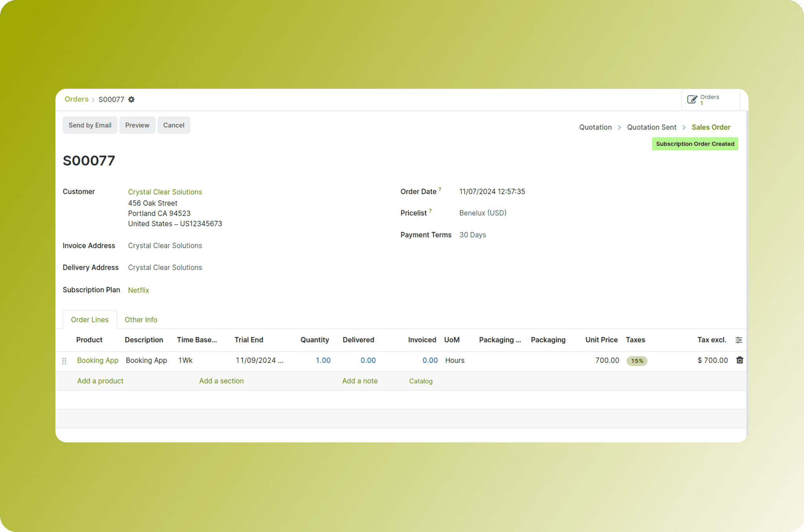
Task: Click the S00077 breadcrumb text
Action: [111, 100]
